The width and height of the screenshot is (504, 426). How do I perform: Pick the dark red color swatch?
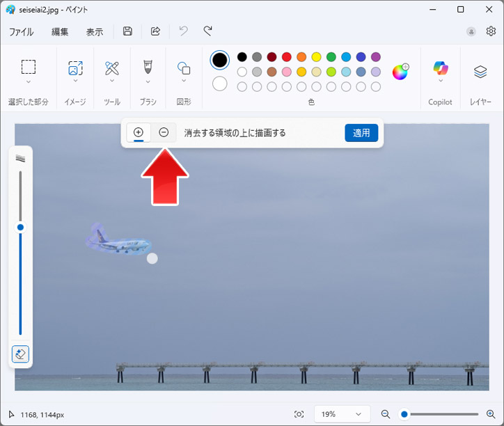click(x=271, y=57)
